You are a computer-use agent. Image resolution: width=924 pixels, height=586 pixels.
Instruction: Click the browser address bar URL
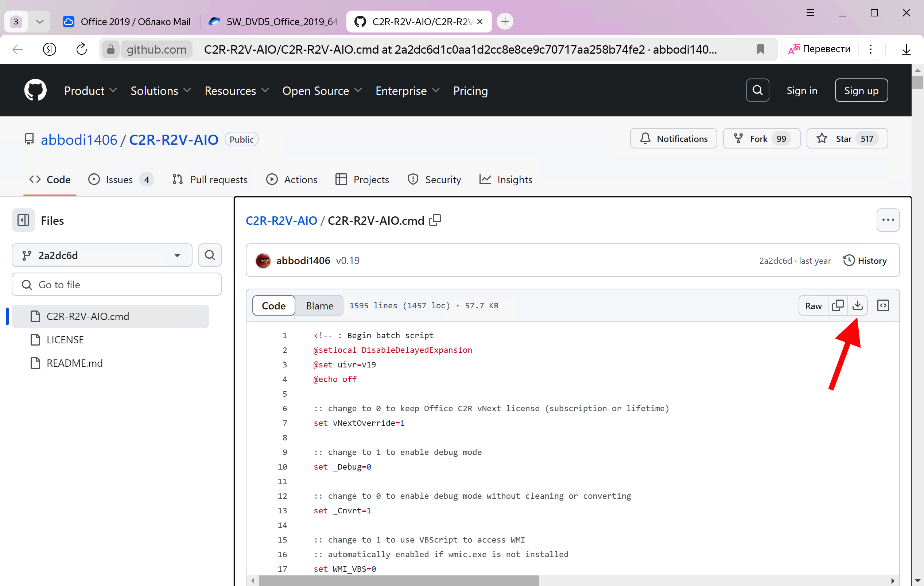[461, 49]
